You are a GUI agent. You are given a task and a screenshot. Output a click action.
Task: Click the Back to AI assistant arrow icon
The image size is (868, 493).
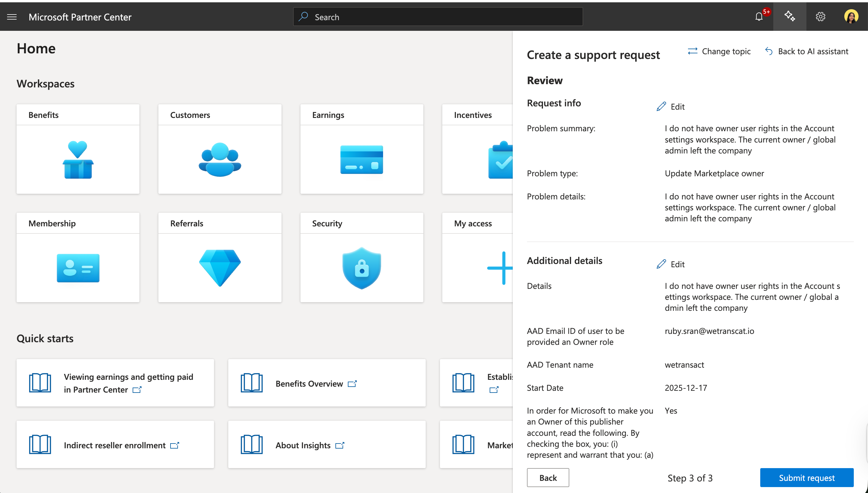point(769,51)
